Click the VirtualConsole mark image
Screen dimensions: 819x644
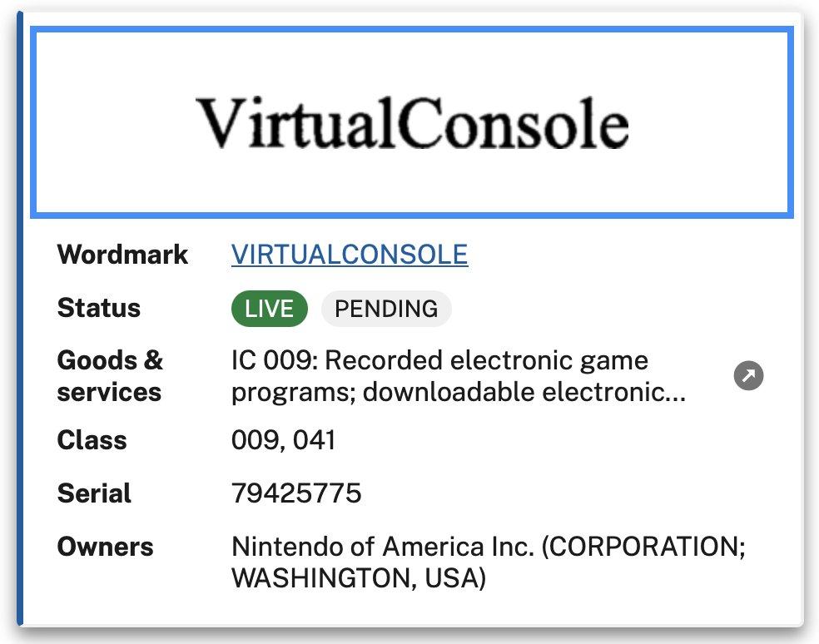pos(412,123)
